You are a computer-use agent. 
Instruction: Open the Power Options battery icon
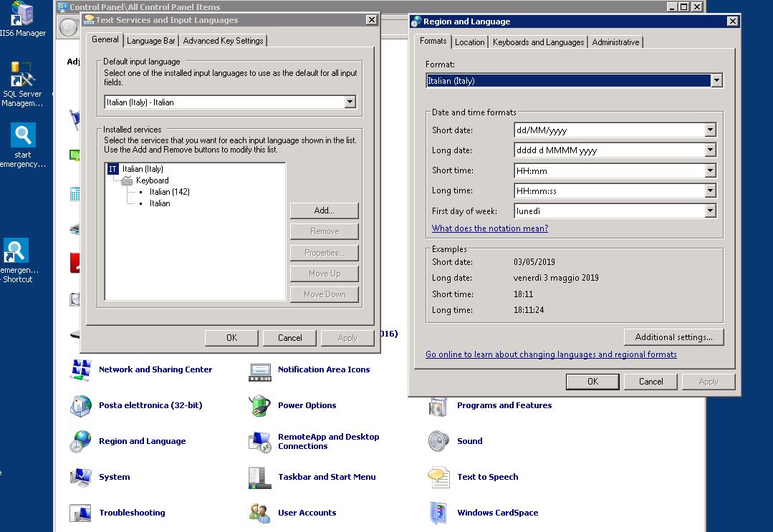(260, 406)
